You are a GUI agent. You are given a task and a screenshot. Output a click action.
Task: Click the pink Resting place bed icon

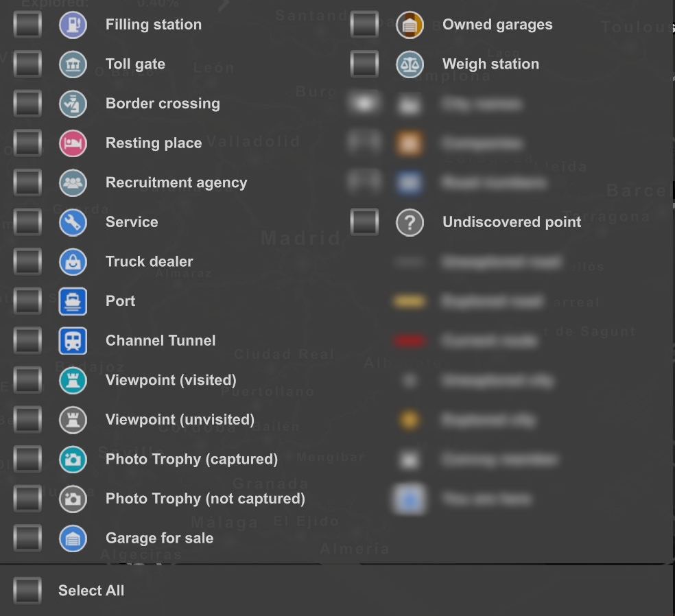coord(73,143)
